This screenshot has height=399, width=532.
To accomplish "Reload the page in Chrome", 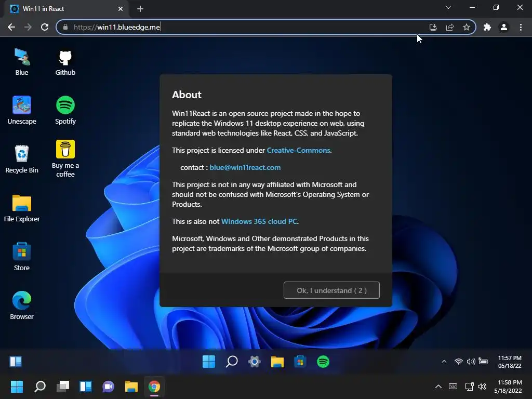I will [x=45, y=27].
